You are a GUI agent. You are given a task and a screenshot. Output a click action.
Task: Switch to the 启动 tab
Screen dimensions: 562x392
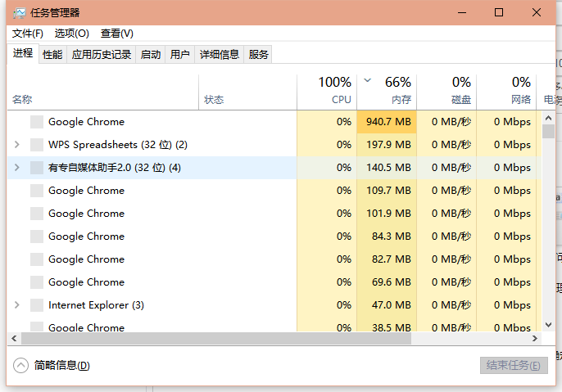(151, 55)
